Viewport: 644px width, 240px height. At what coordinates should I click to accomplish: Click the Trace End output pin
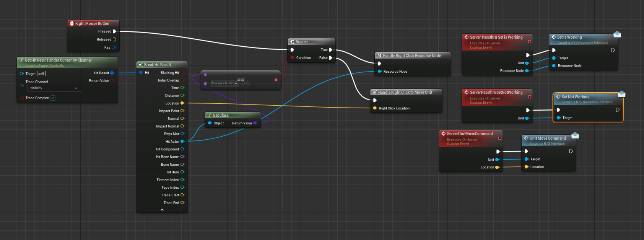(x=182, y=203)
